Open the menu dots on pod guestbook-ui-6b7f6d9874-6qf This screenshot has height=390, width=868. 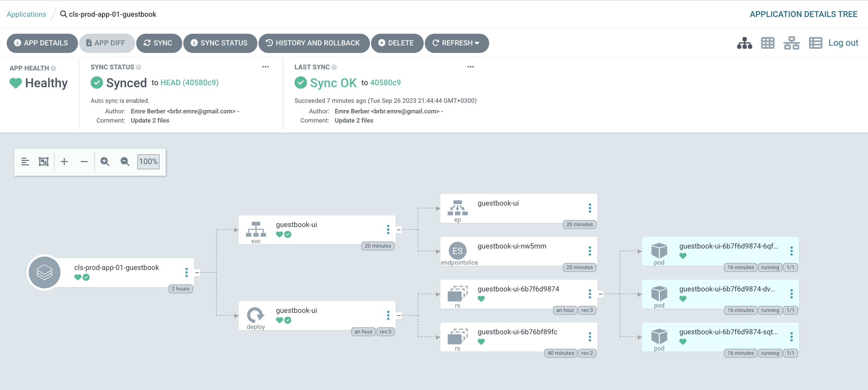(x=791, y=251)
